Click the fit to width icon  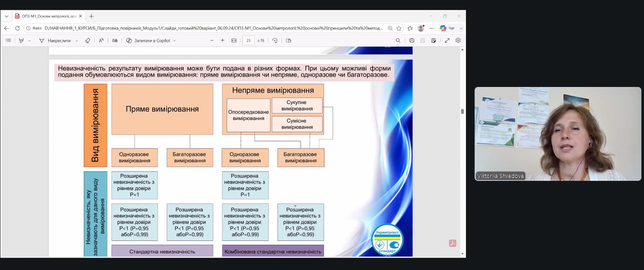[234, 41]
